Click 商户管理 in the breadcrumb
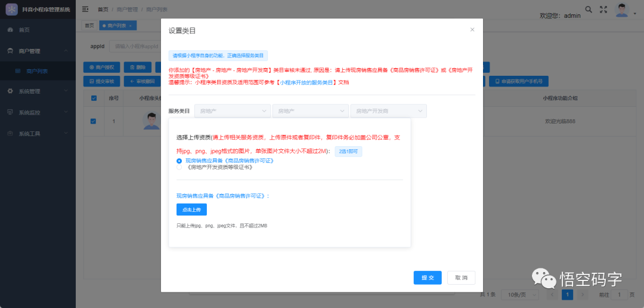Image resolution: width=644 pixels, height=308 pixels. pos(126,9)
